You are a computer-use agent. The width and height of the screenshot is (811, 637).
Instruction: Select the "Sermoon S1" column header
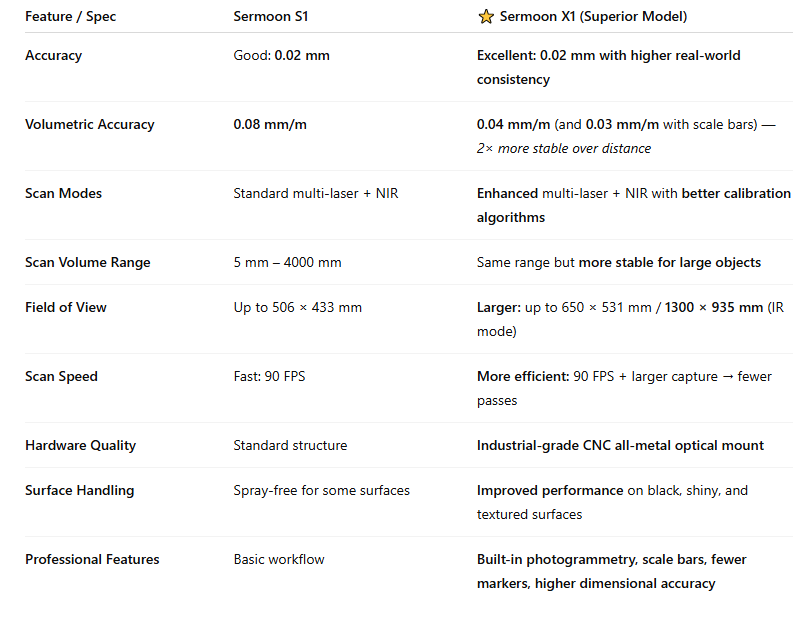(271, 17)
